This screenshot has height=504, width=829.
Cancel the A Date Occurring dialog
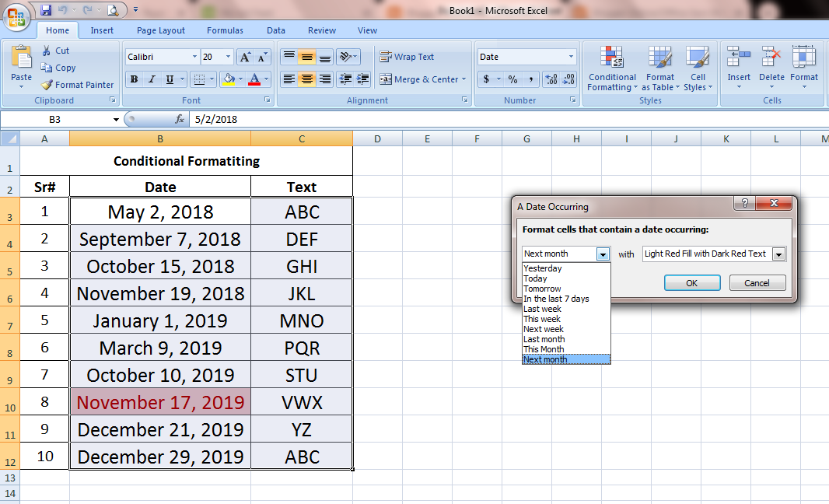tap(757, 282)
